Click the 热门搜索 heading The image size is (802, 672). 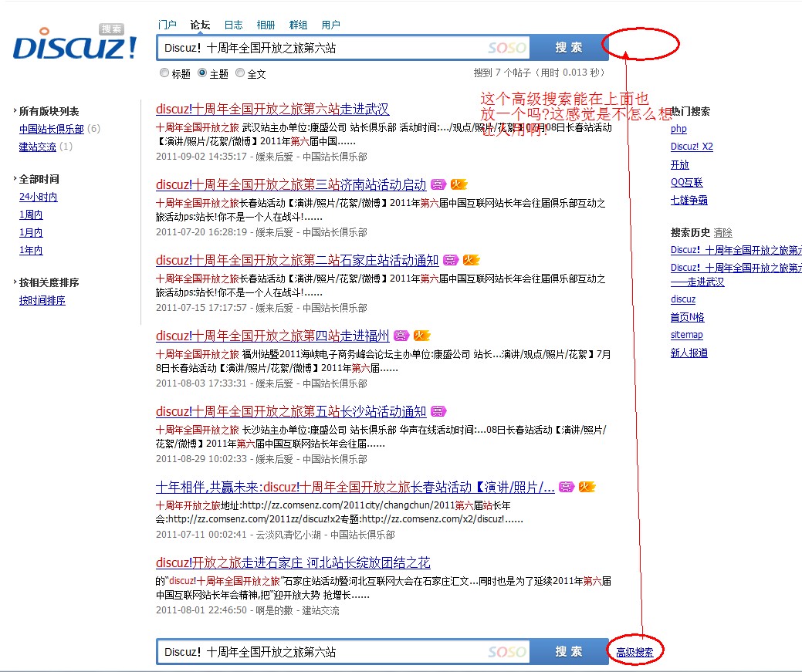[691, 111]
